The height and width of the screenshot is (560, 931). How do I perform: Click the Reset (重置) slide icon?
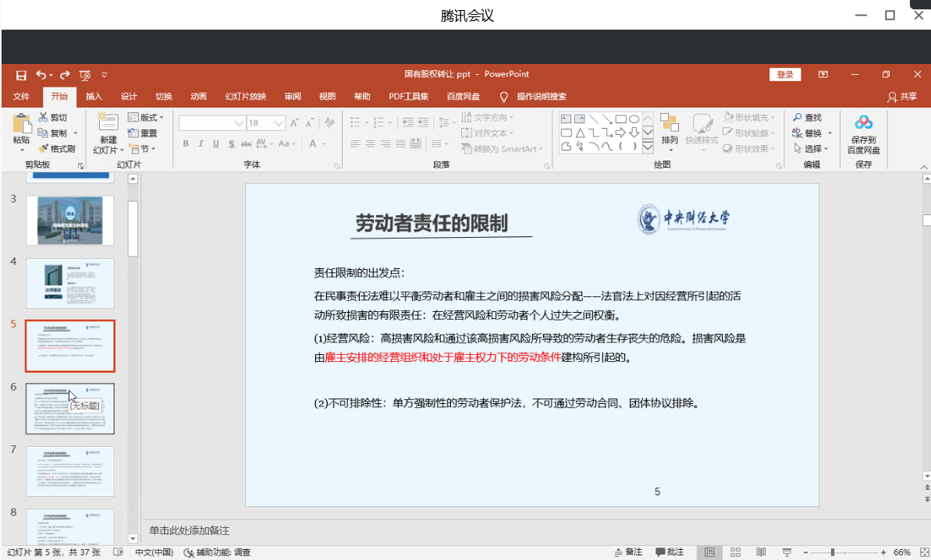coord(133,133)
